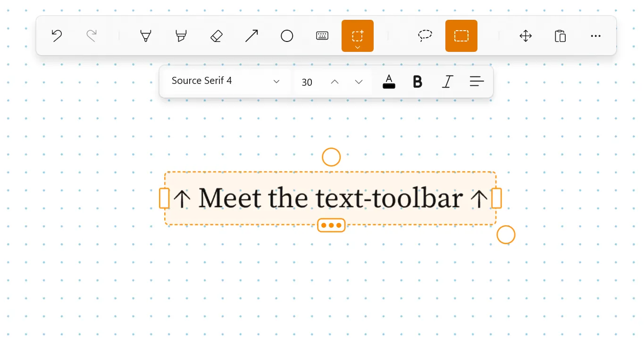Toggle bold formatting
Viewport: 644px width, 346px height.
coord(418,82)
